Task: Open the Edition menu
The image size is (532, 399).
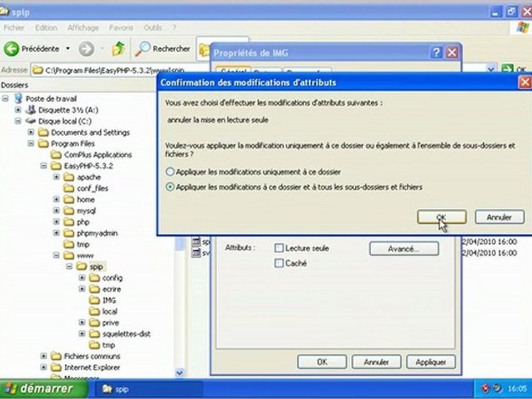Action: [46, 28]
